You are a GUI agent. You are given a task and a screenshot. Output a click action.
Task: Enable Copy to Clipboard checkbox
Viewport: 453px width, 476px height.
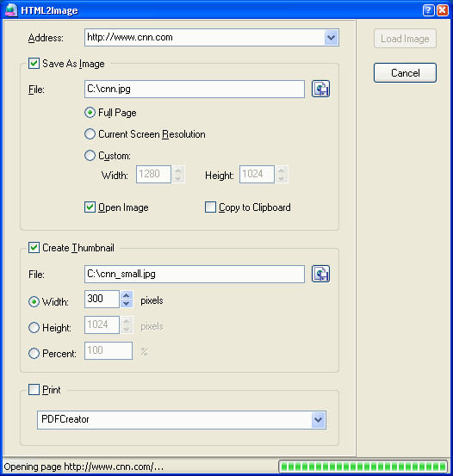pyautogui.click(x=210, y=207)
